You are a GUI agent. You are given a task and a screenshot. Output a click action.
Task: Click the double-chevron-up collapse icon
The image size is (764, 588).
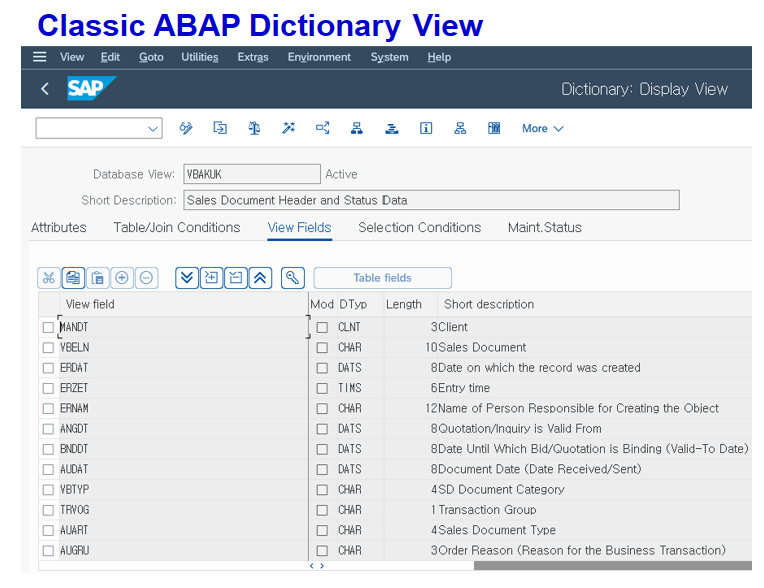[260, 278]
